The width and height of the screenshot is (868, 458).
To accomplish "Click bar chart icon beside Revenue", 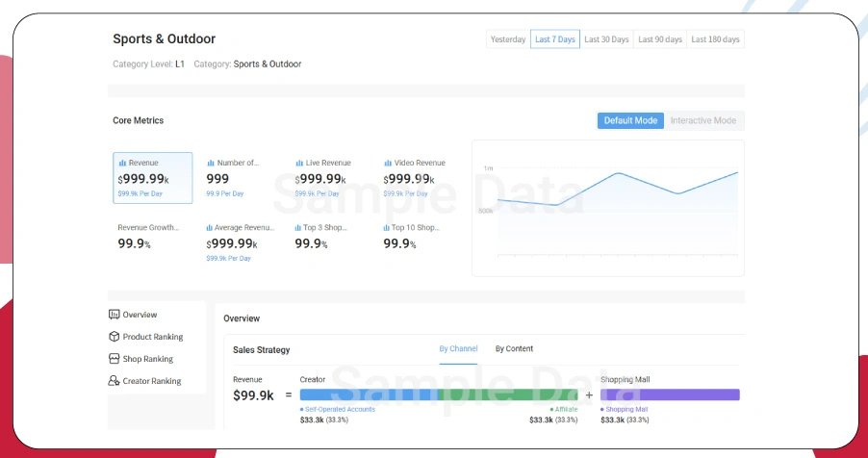I will click(x=122, y=163).
